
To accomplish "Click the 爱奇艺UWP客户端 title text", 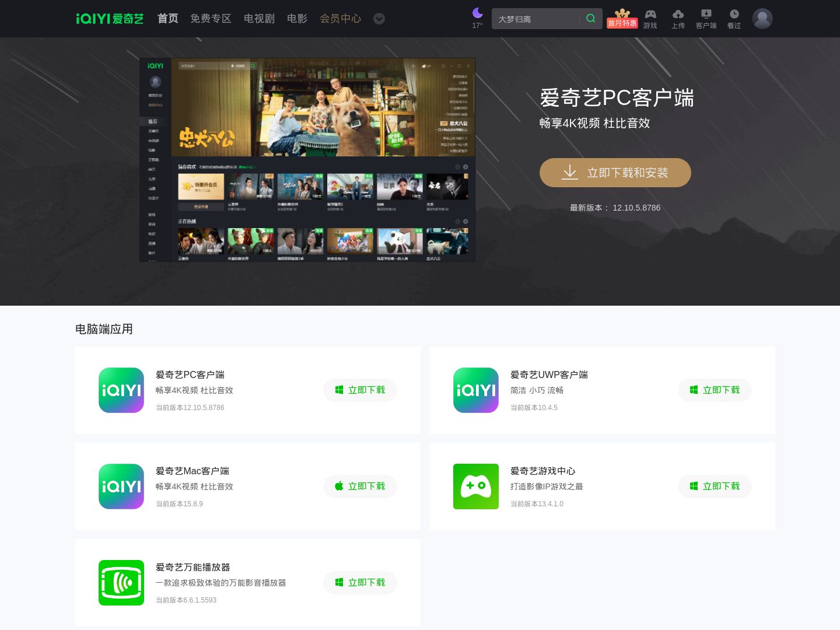I will point(549,374).
